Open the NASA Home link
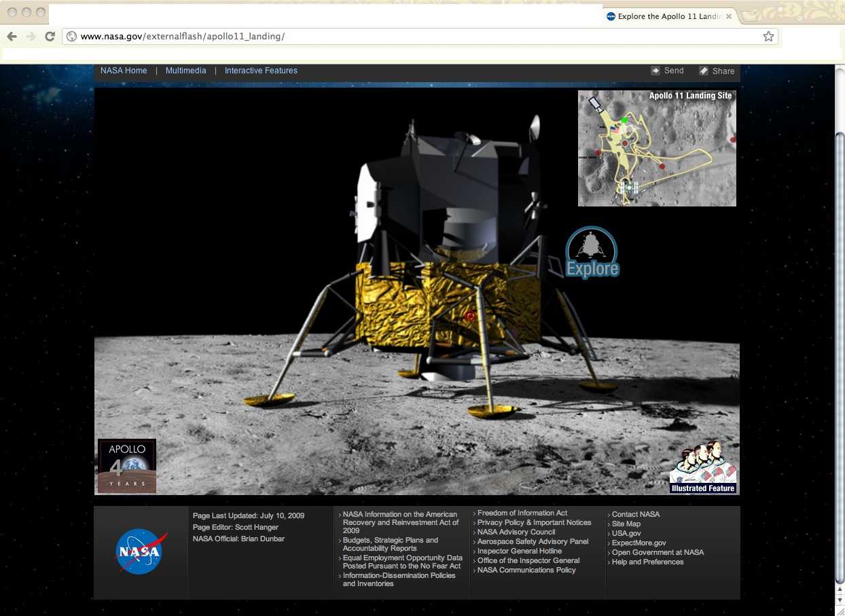This screenshot has height=616, width=845. pyautogui.click(x=124, y=71)
